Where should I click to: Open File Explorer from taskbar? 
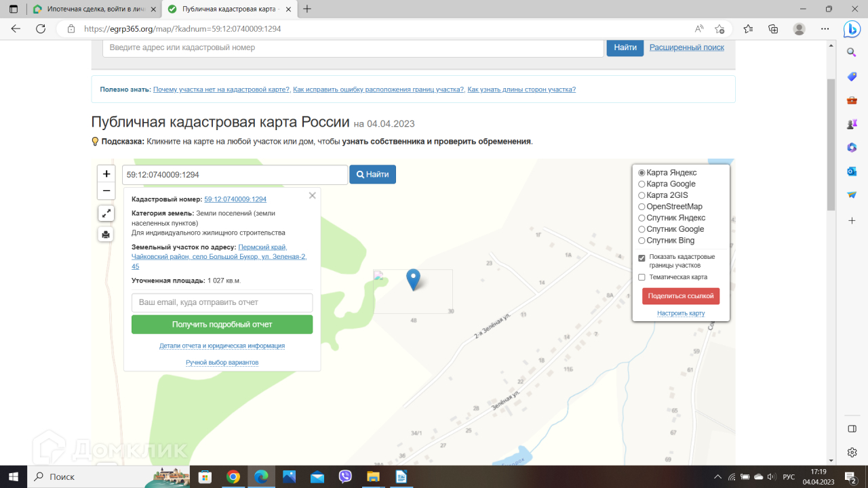[373, 476]
